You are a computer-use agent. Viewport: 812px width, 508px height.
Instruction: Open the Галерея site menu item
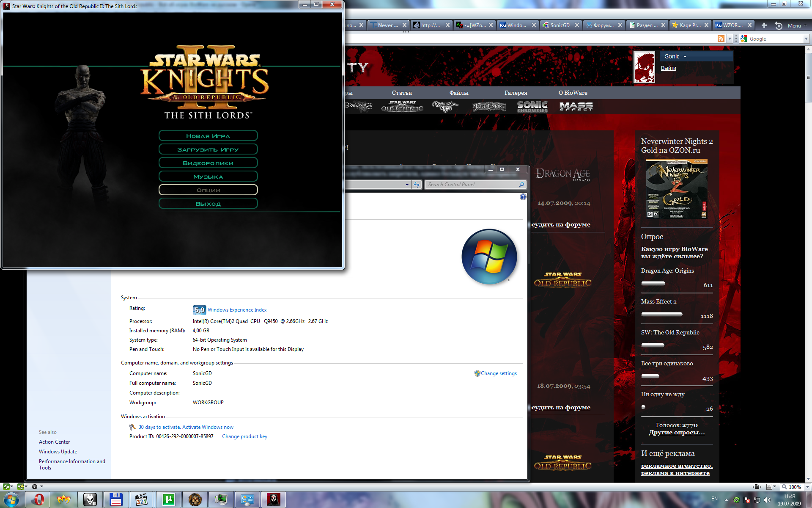click(x=516, y=93)
